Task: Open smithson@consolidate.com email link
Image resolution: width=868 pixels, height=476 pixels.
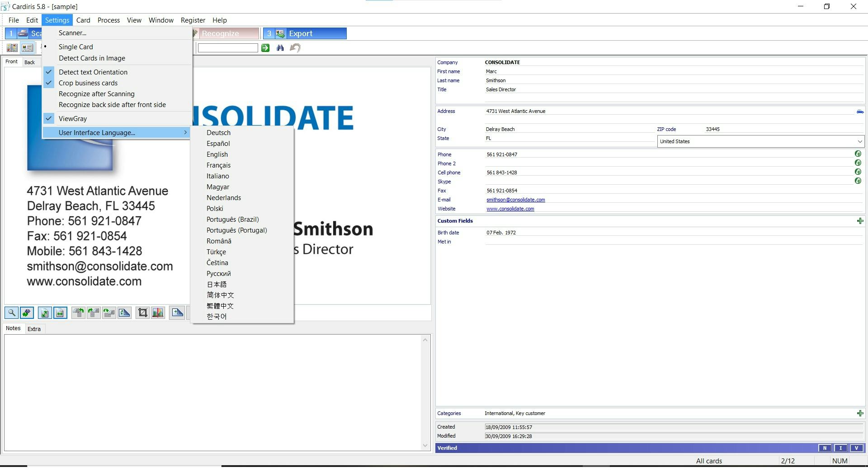Action: (x=515, y=200)
